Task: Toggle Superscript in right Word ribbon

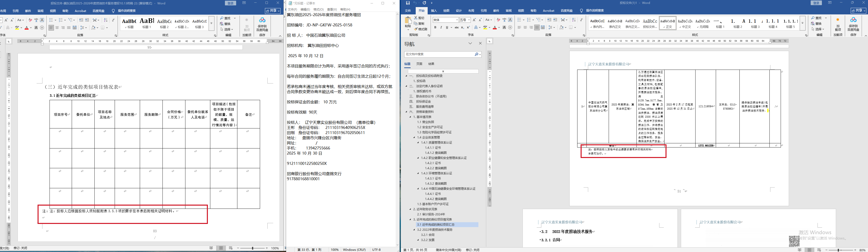Action: (x=468, y=27)
